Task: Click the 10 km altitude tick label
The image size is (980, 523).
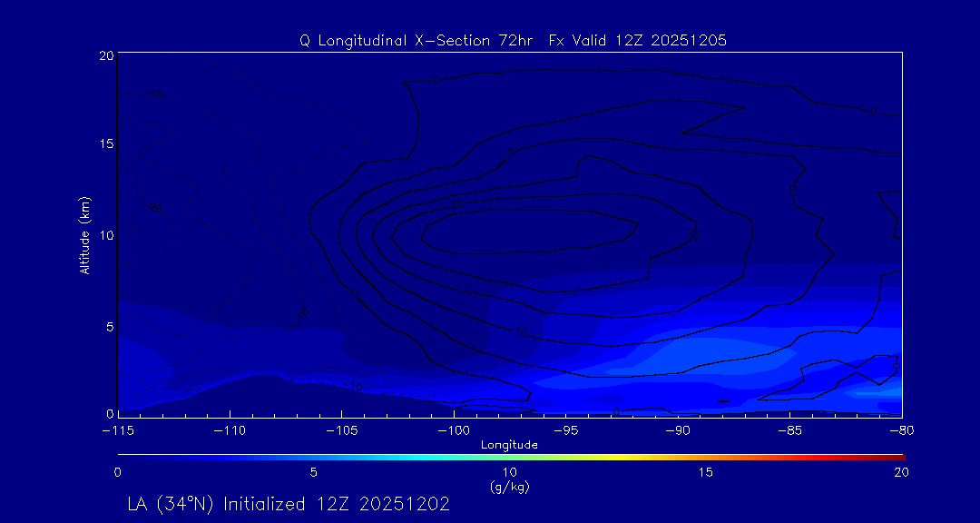Action: (104, 235)
